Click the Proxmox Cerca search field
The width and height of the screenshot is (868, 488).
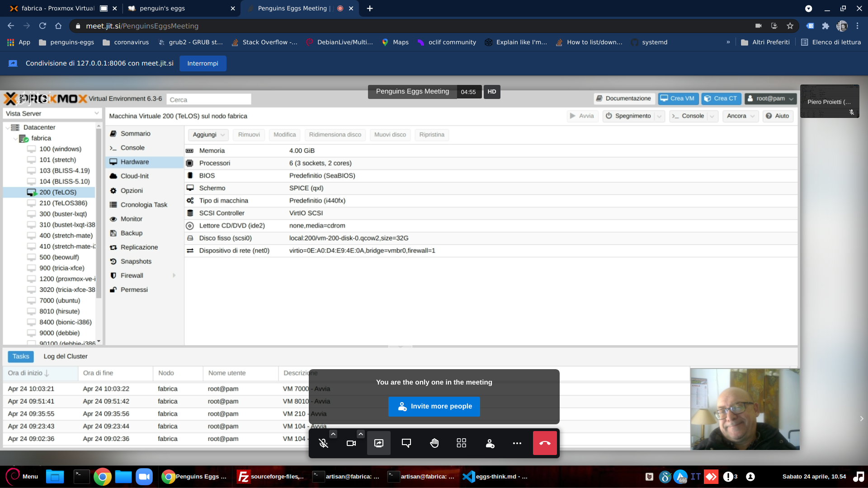209,99
